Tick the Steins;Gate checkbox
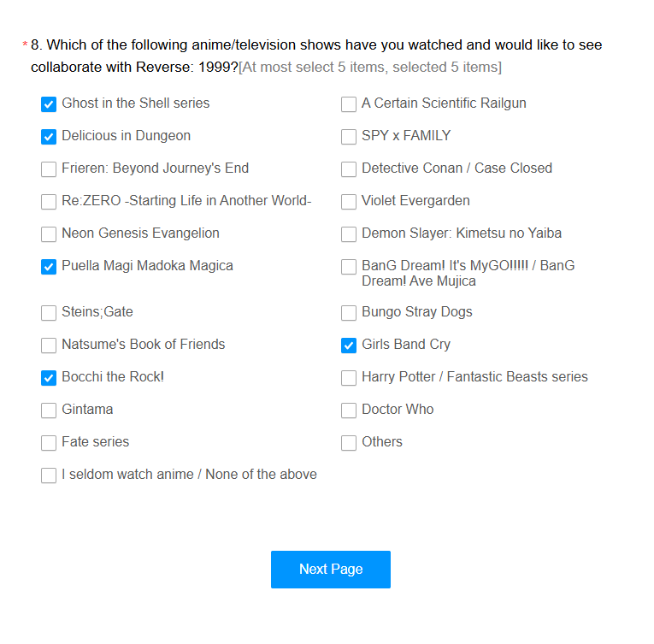 click(49, 313)
